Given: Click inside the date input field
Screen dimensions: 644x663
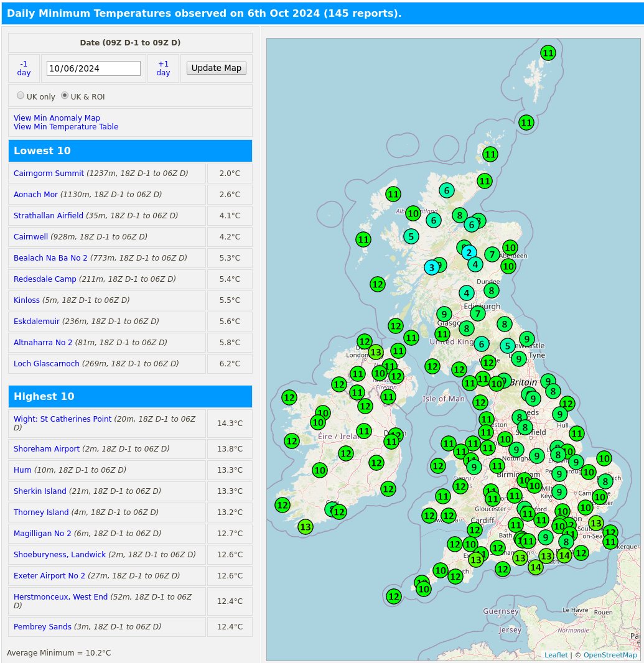Looking at the screenshot, I should 93,68.
